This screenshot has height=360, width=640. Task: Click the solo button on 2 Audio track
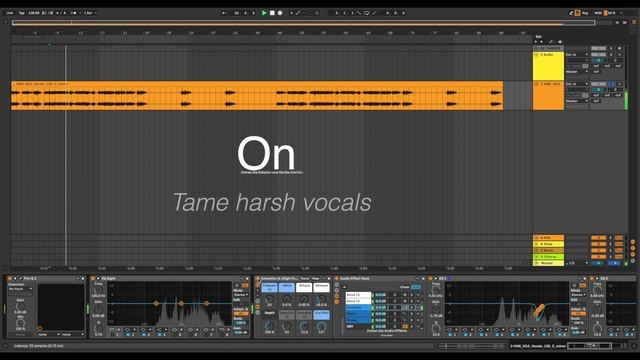point(611,55)
